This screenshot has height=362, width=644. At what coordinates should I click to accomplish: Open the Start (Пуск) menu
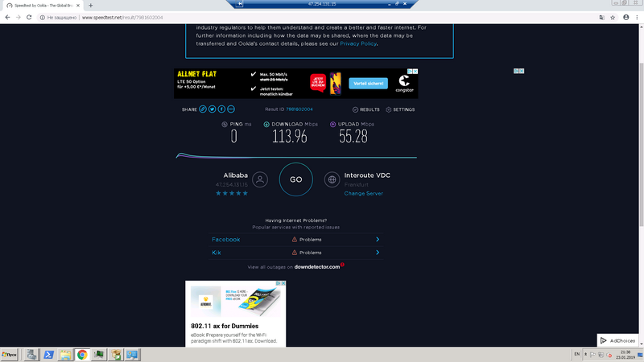pos(10,355)
